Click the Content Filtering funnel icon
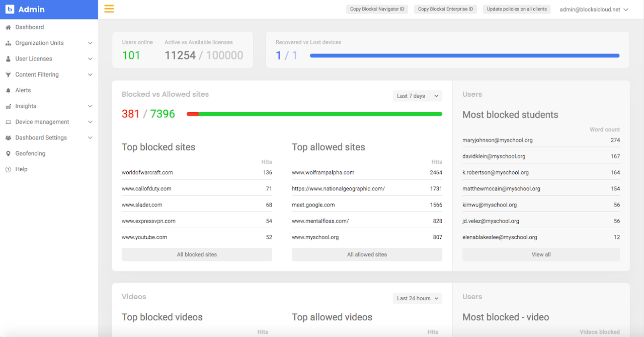 (8, 75)
